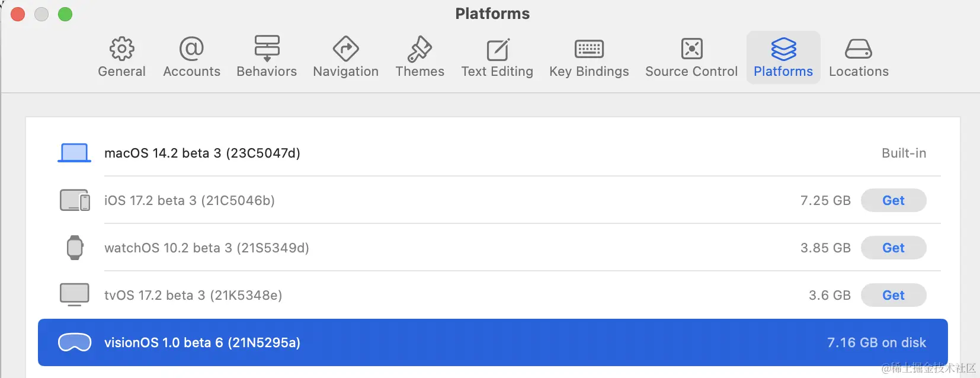The height and width of the screenshot is (378, 980).
Task: Click the green zoom window button
Action: coord(65,14)
